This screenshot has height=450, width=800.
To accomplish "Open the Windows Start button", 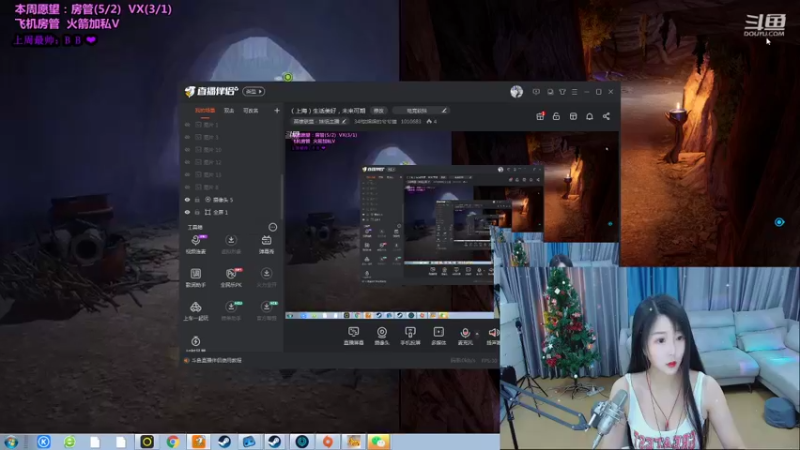I will coord(11,442).
